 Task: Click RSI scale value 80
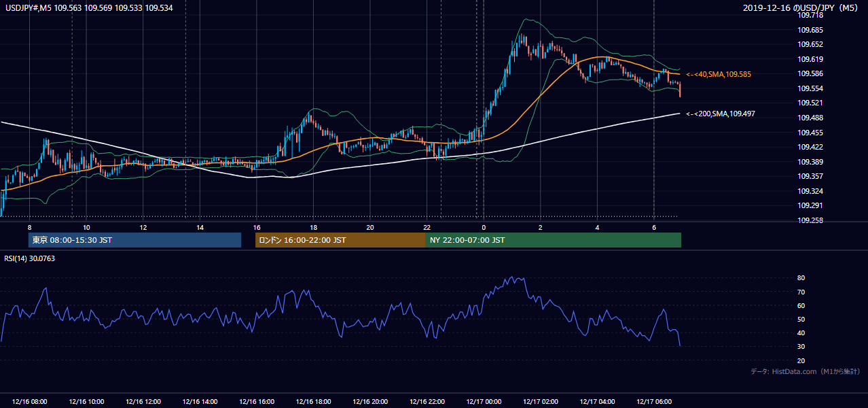pos(801,278)
